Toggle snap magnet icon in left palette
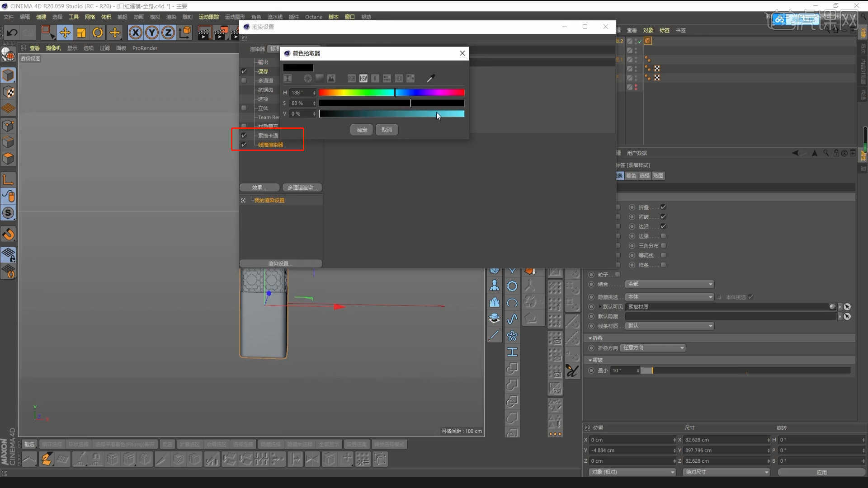This screenshot has height=488, width=868. 8,235
